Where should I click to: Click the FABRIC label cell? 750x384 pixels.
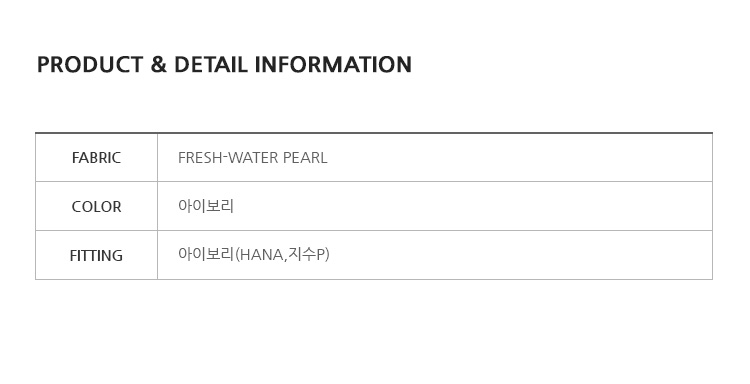pyautogui.click(x=96, y=157)
